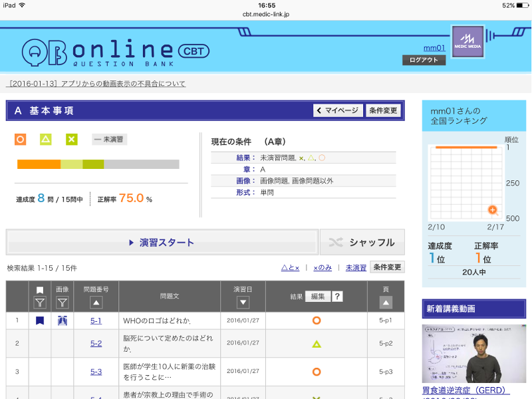Click the magnifier icon on the ranking chart

(493, 210)
